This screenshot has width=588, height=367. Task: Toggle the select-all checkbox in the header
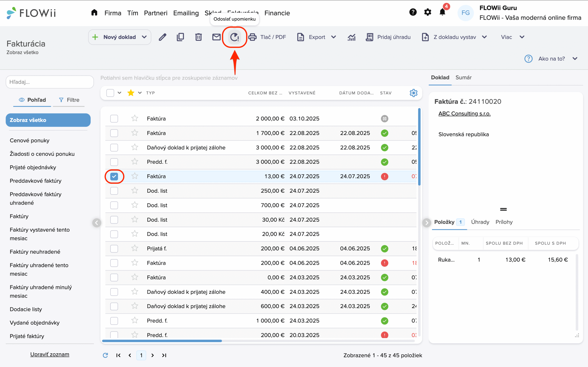click(x=110, y=93)
